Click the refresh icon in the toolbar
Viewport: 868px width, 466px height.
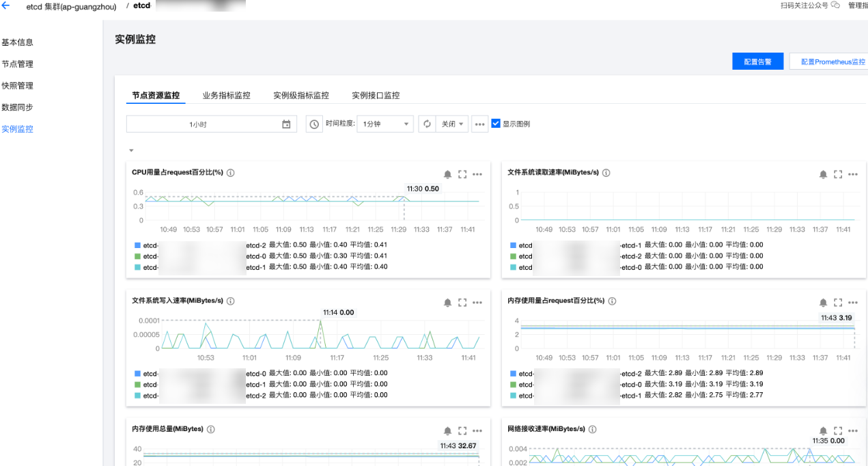[427, 124]
